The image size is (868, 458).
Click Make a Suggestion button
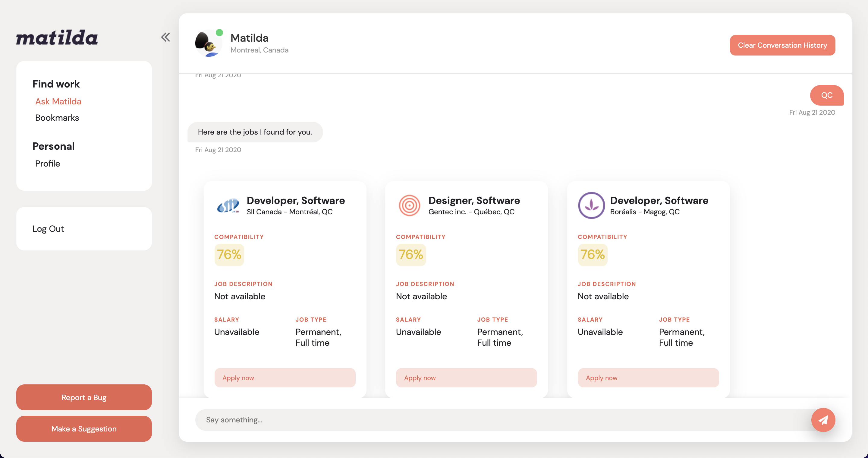[84, 429]
